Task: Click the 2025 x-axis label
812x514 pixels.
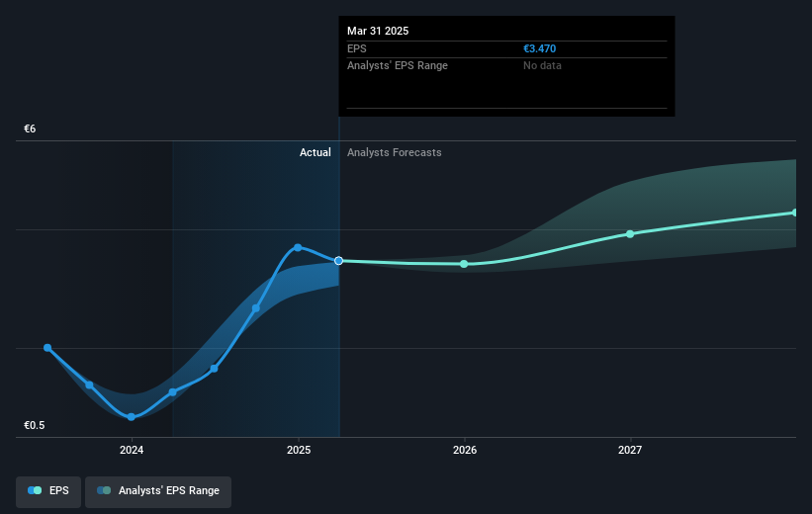Action: 299,450
